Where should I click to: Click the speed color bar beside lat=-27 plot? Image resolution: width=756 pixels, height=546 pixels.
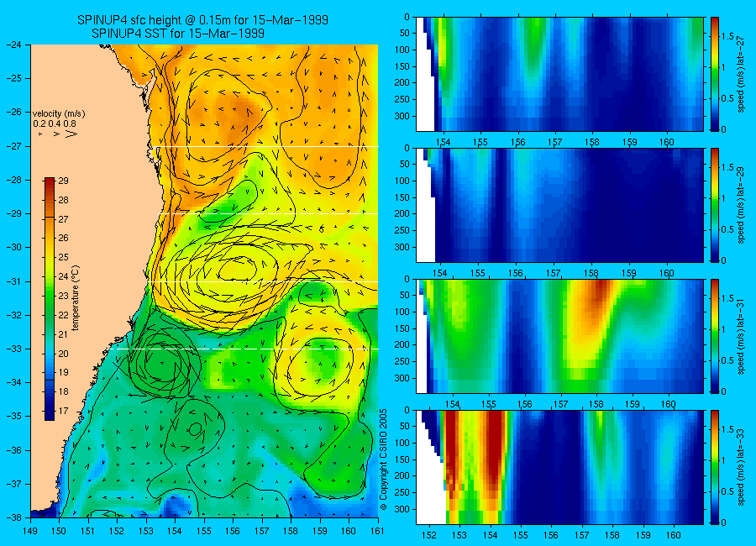pyautogui.click(x=714, y=74)
